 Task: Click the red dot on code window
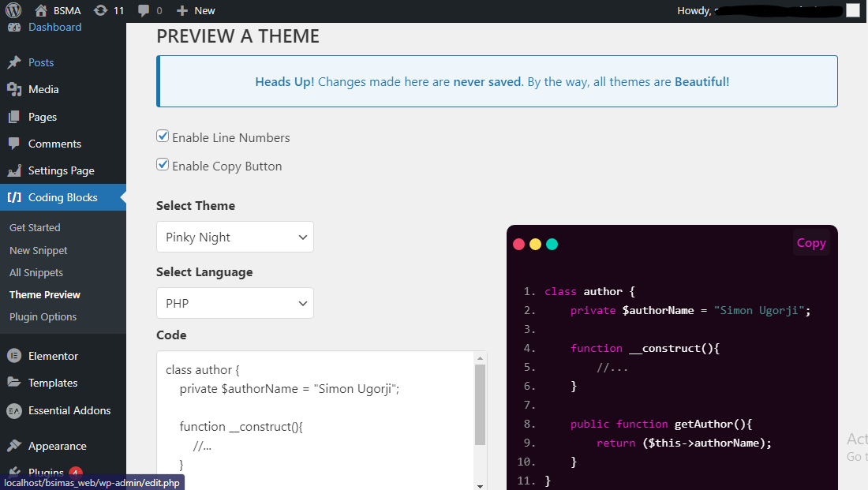pyautogui.click(x=518, y=244)
